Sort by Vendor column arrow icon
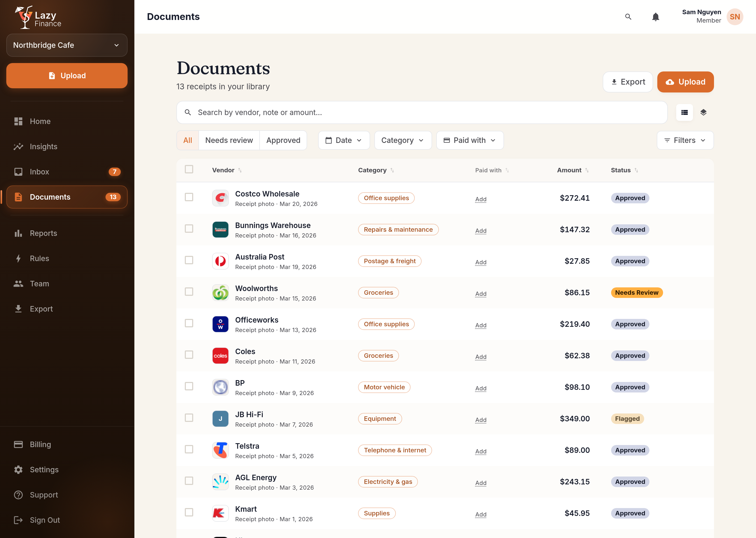756x538 pixels. pos(240,170)
